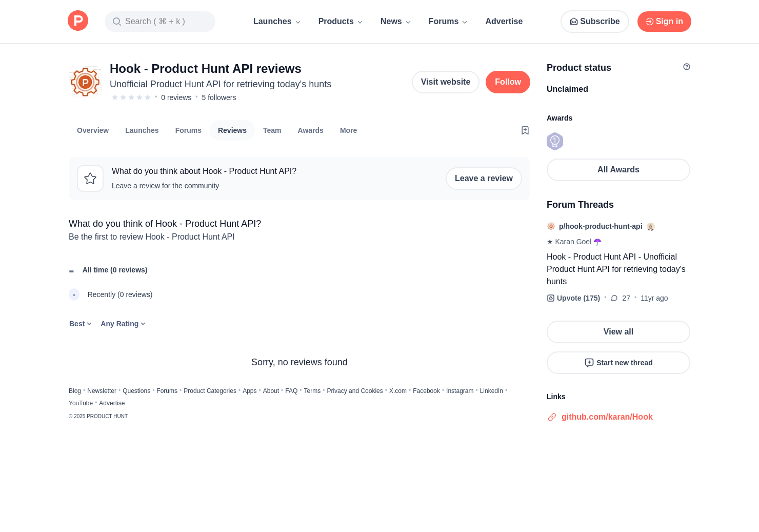Open the Terms footer link
This screenshot has height=532, width=759.
[x=312, y=391]
